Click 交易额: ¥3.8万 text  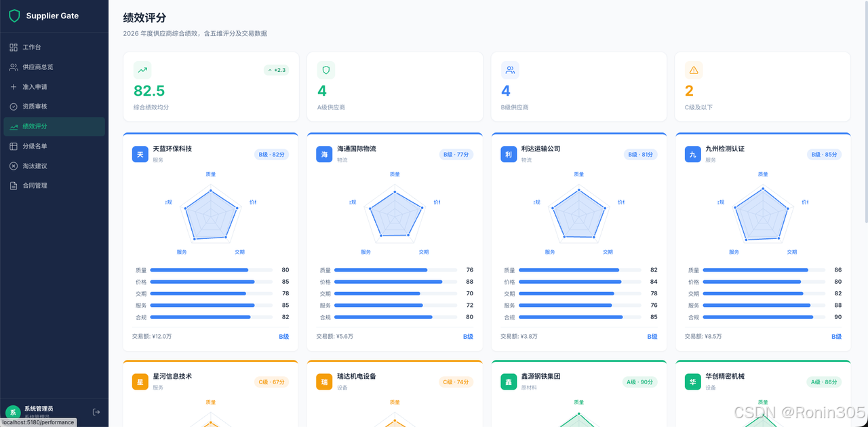519,336
